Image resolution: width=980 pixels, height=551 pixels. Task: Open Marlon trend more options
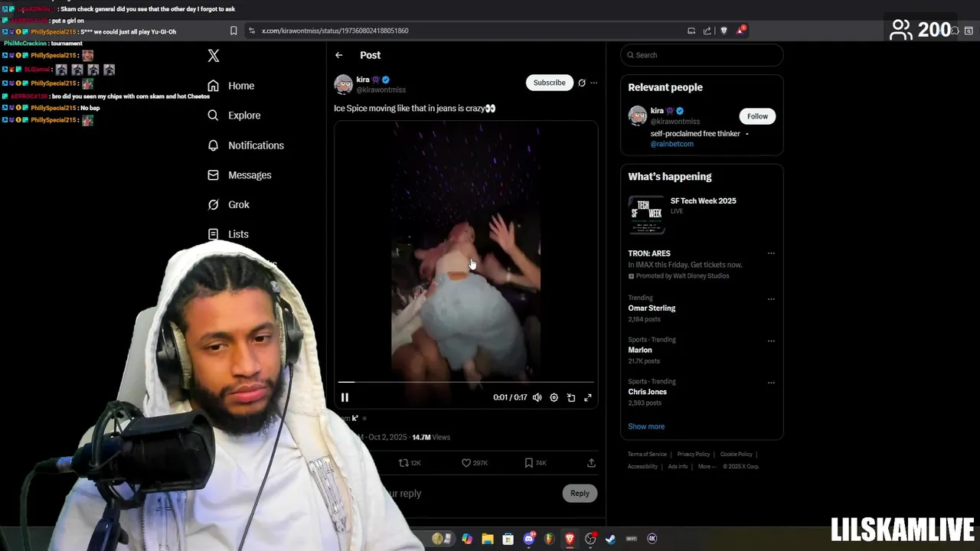click(771, 341)
